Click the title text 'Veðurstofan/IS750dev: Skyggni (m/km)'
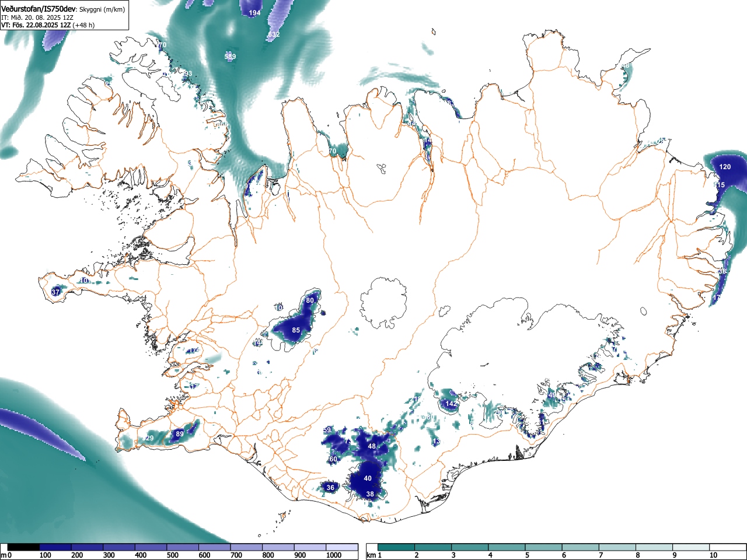 64,8
